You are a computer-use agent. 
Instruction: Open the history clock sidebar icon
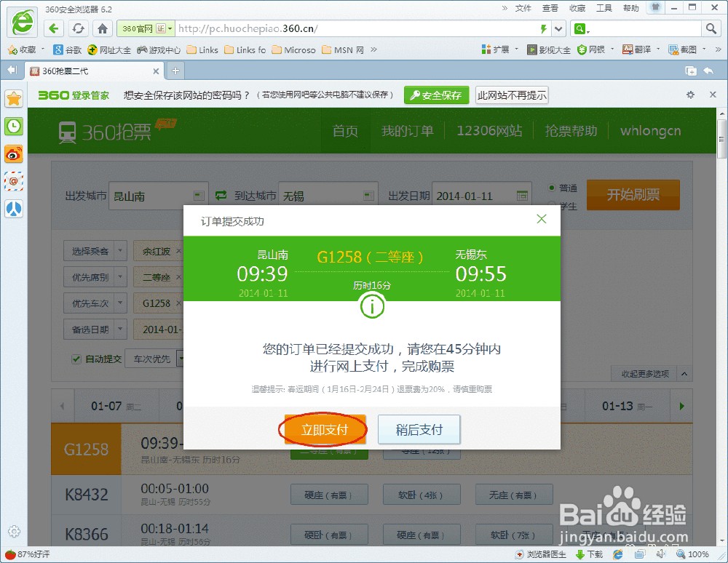coord(13,126)
